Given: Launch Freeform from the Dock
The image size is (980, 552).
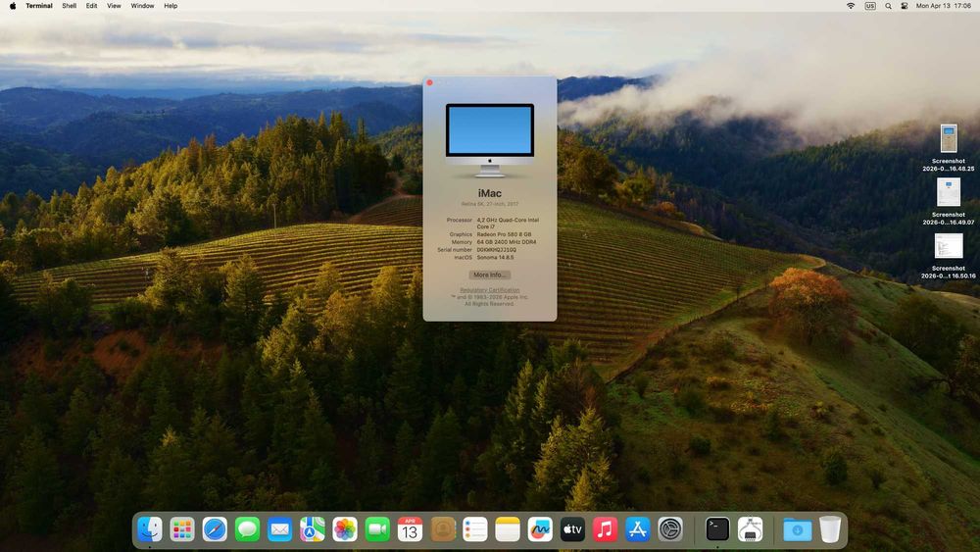Looking at the screenshot, I should [540, 530].
